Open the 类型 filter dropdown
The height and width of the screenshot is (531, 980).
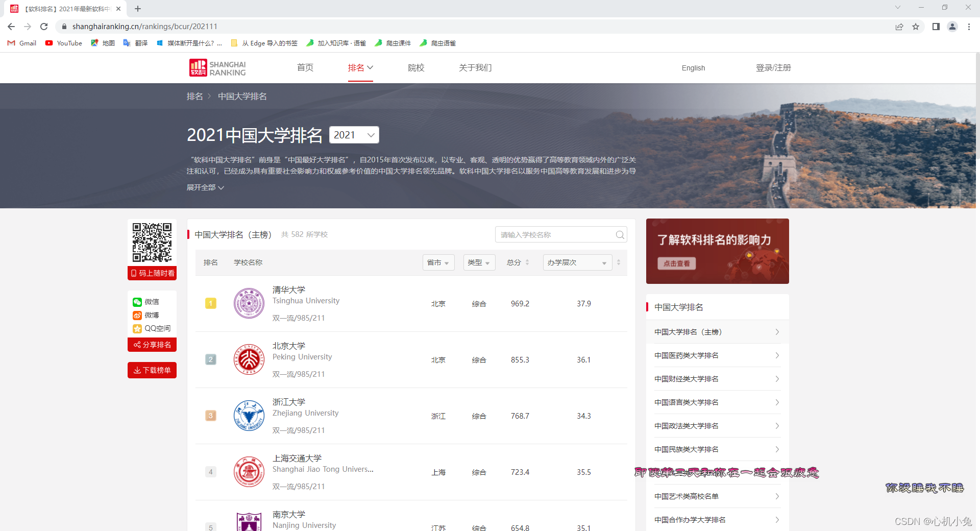479,262
